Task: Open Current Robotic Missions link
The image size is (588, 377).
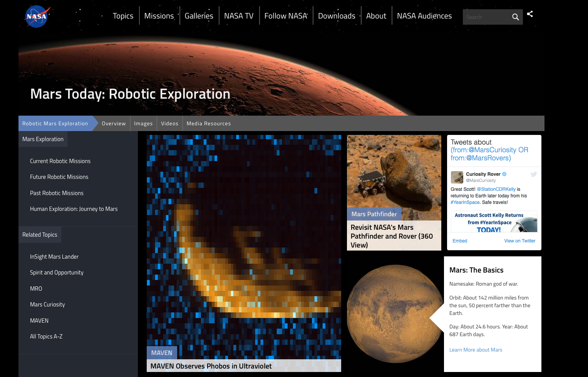Action: [x=60, y=161]
